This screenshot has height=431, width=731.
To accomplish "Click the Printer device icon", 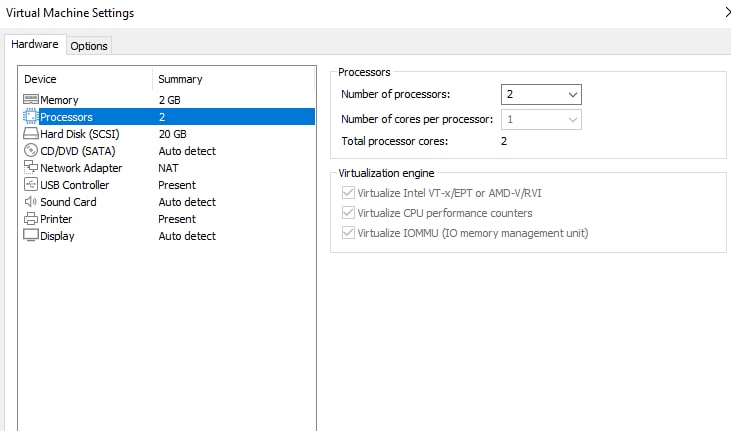I will (x=31, y=218).
